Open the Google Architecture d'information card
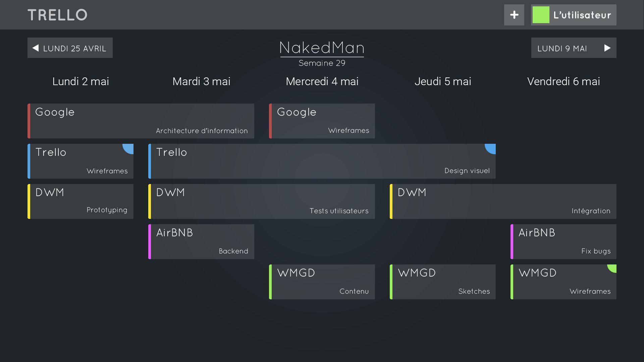The height and width of the screenshot is (362, 644). pyautogui.click(x=141, y=121)
